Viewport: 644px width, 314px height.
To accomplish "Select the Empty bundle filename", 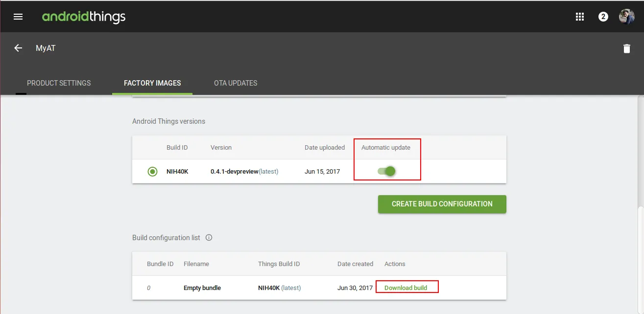I will point(202,288).
